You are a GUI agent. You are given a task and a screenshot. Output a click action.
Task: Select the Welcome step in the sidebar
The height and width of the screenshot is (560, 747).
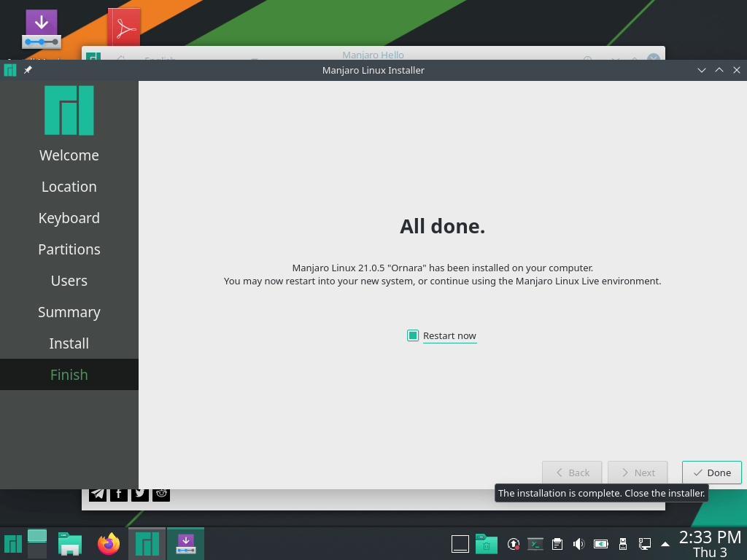coord(69,155)
